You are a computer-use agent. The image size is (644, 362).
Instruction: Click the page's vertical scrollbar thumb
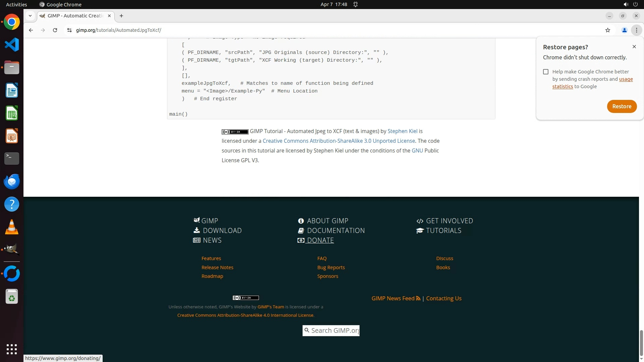coord(641,343)
